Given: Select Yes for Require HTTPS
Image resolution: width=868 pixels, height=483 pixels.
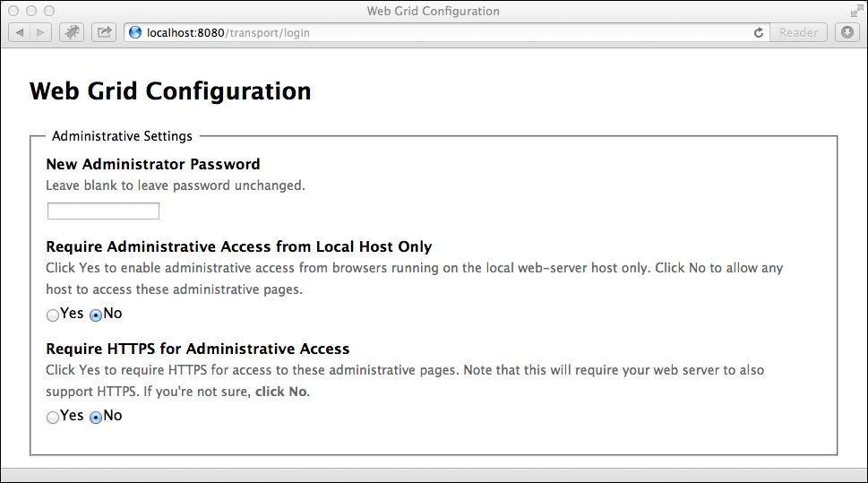Looking at the screenshot, I should point(53,417).
